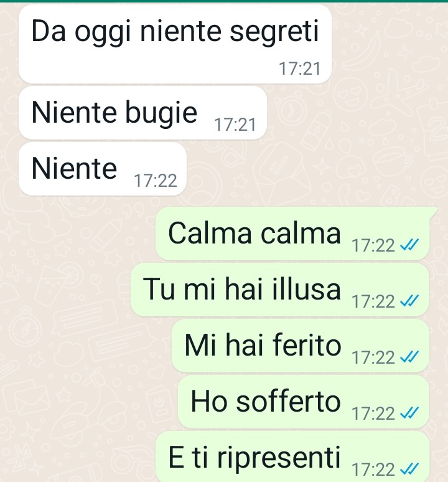Tap the read receipt ticks on 'Tu mi hai illusa'
Screen dimensions: 448x482
409,301
